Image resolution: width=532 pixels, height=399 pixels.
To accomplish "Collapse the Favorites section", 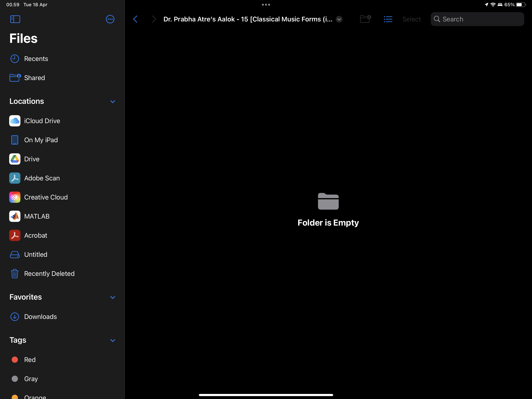I will click(x=113, y=297).
